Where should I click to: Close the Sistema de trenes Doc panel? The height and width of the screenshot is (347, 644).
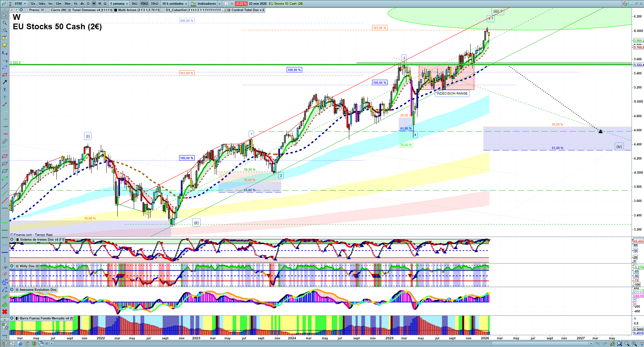click(12, 240)
